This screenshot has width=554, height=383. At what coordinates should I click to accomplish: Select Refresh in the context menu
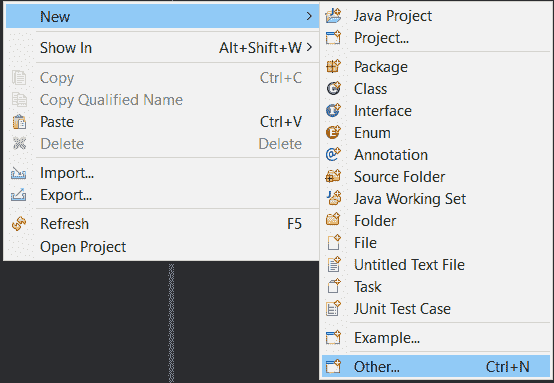(163, 224)
